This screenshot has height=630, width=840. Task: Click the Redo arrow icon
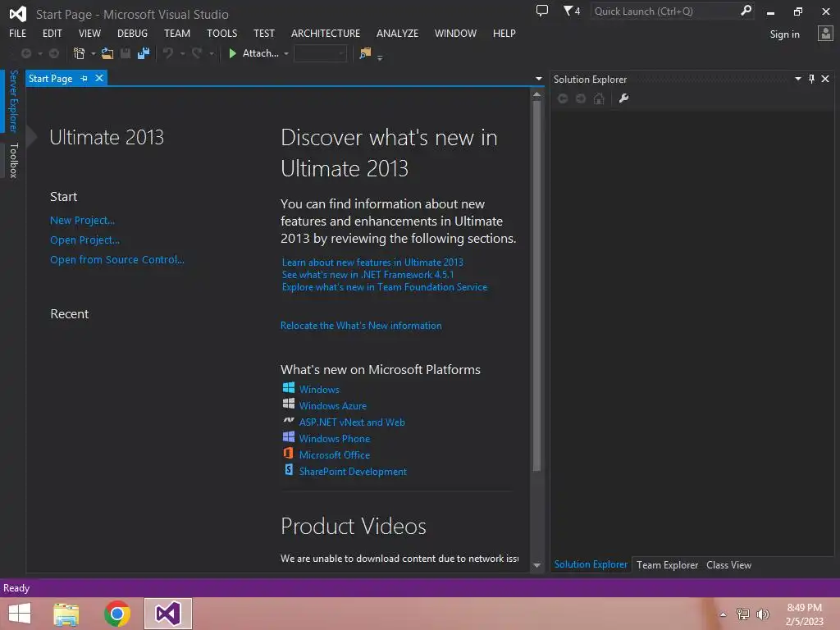197,53
